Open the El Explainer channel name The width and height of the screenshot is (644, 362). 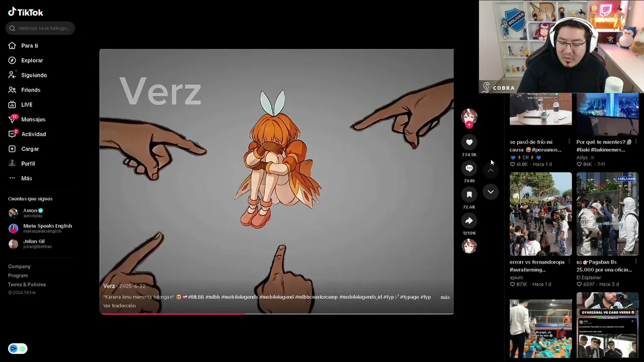click(589, 278)
